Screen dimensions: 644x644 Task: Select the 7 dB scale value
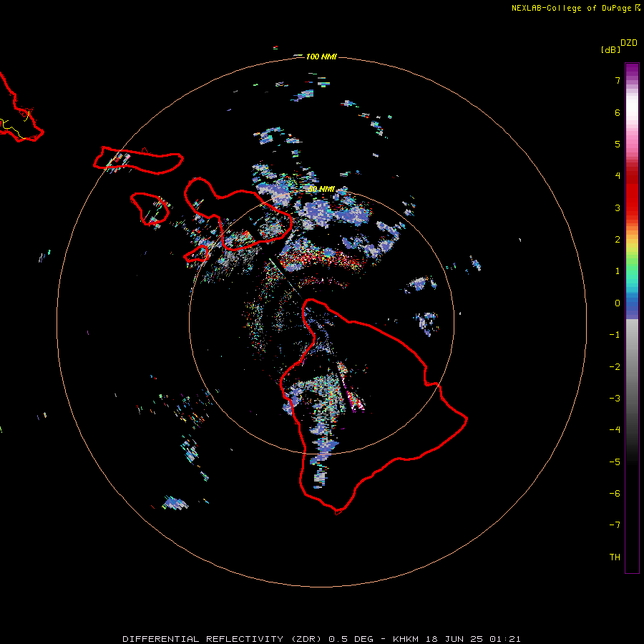click(x=618, y=80)
